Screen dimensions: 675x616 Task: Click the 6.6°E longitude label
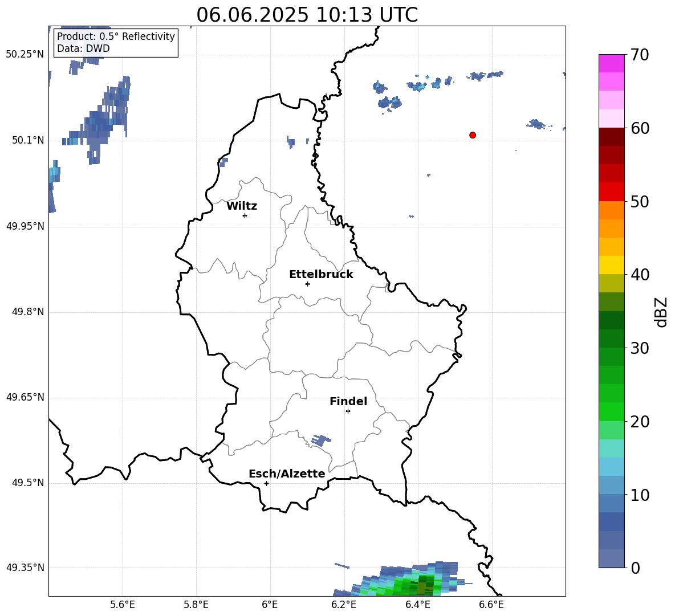coord(491,605)
